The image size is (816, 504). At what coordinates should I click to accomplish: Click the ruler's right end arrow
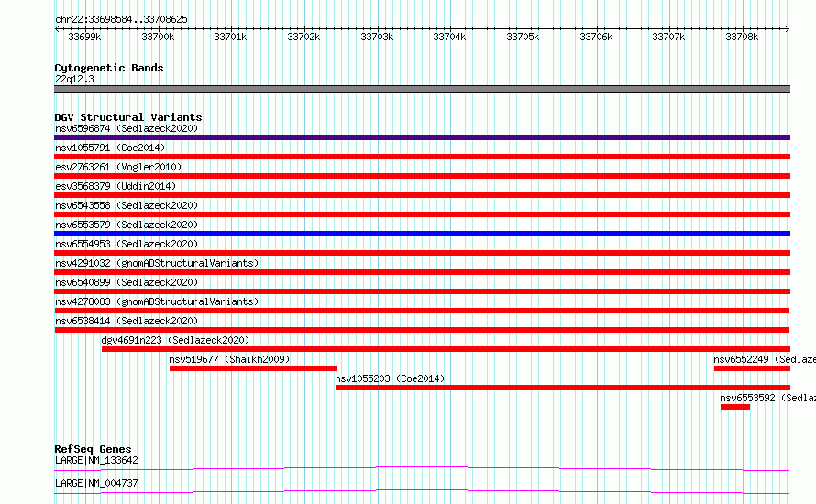788,28
